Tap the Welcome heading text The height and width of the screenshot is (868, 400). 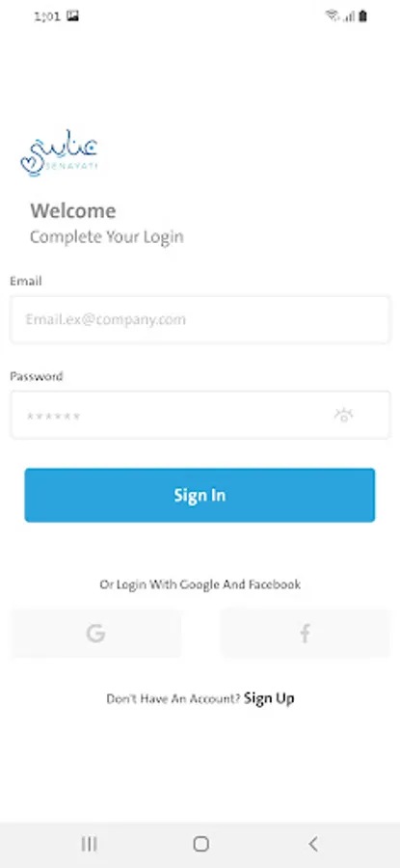tap(73, 211)
